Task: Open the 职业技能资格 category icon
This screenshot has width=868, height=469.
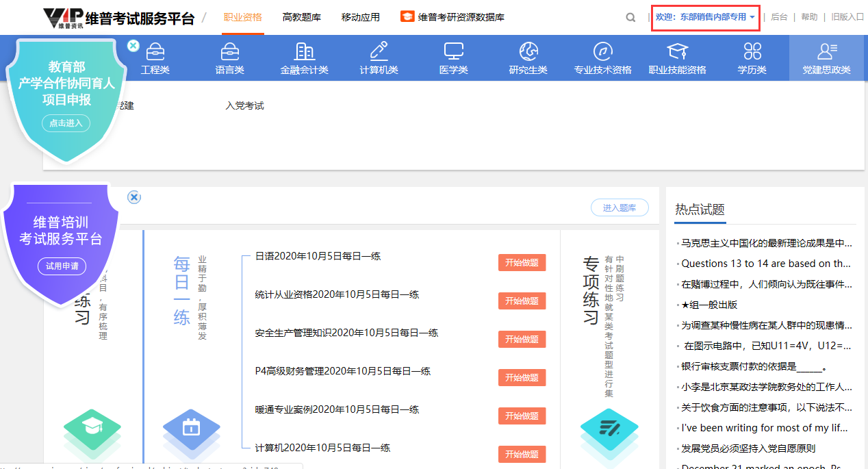Action: pos(677,52)
